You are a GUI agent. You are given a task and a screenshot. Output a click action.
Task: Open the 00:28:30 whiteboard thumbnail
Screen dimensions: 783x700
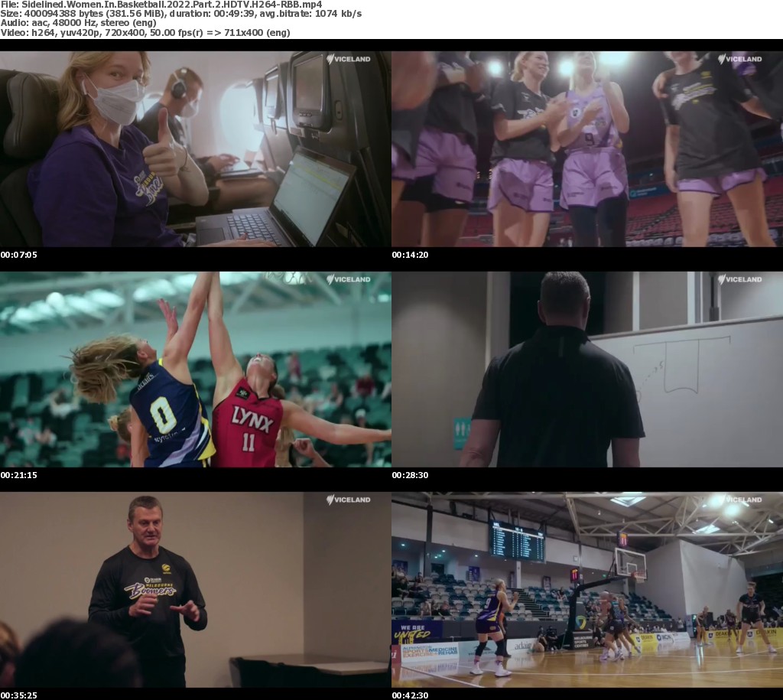pos(586,370)
